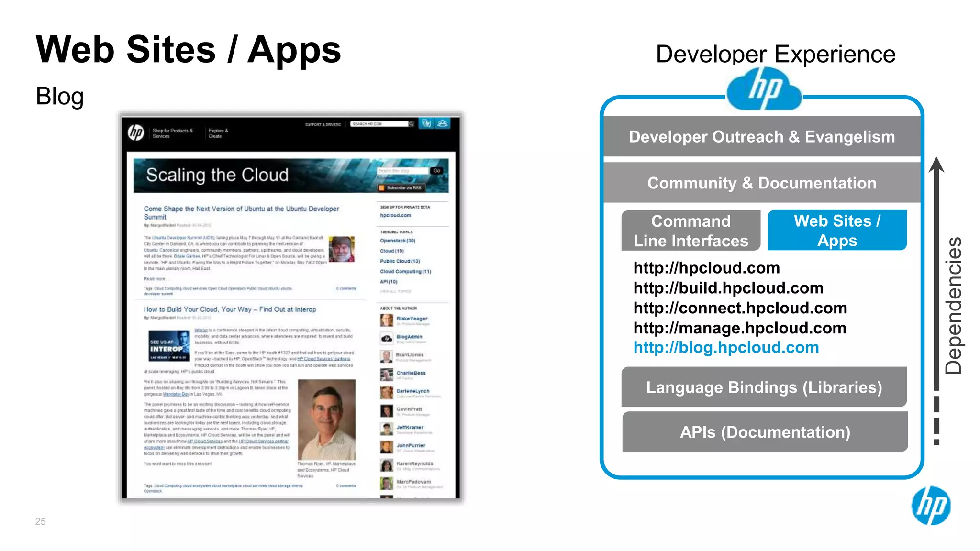Click the community people icon in the blog header
The width and height of the screenshot is (980, 551).
(443, 123)
